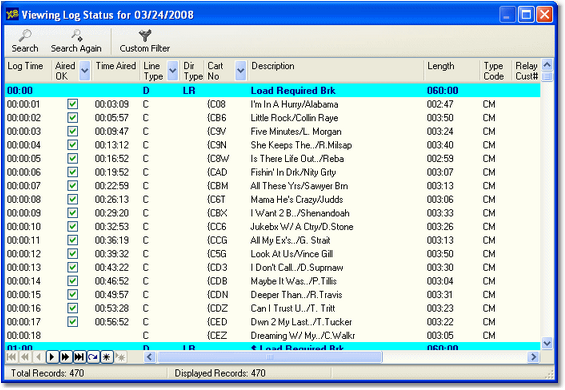The image size is (565, 390).
Task: Click time aired 00:56:52 cell
Action: [x=112, y=322]
